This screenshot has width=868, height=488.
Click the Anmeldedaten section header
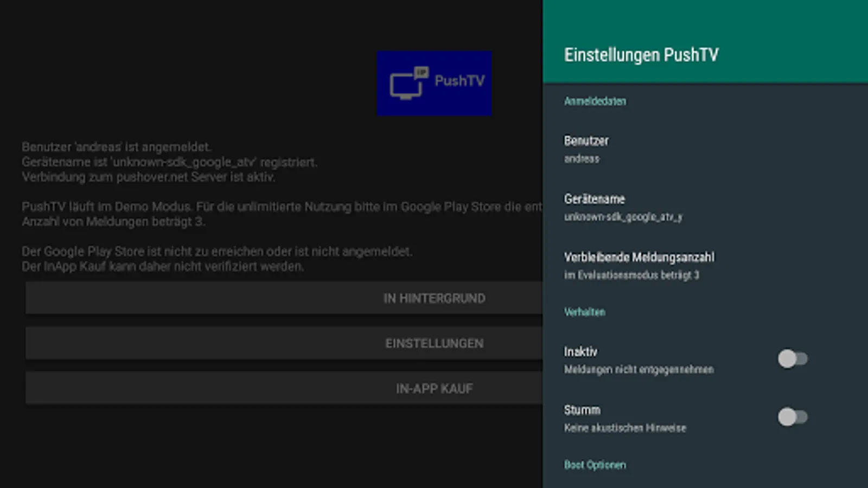point(595,101)
